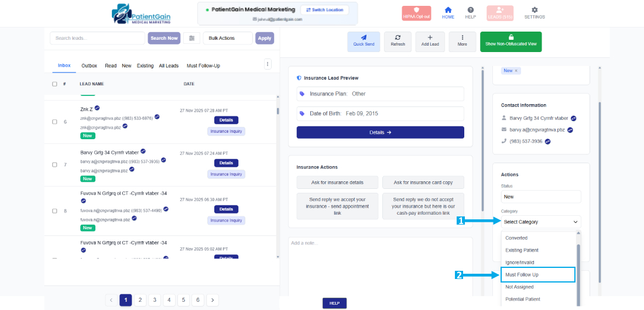Switch to the Outbox tab
This screenshot has width=644, height=310.
coord(89,66)
